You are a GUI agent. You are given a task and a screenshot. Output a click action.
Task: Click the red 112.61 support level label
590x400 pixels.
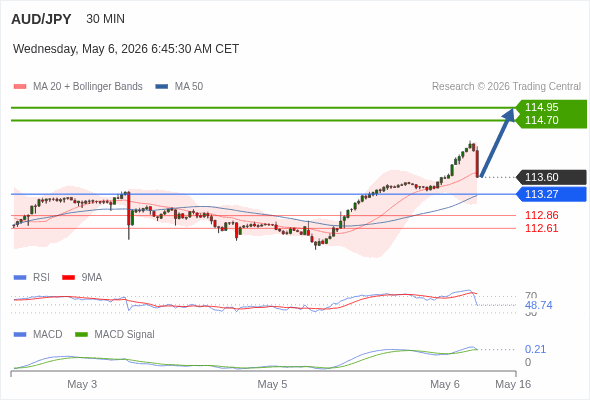coord(542,228)
